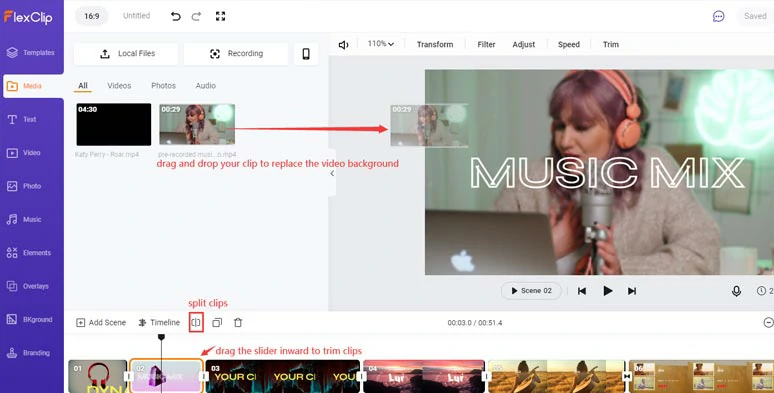The width and height of the screenshot is (774, 393).
Task: Delete the selected scene trash icon
Action: (238, 323)
